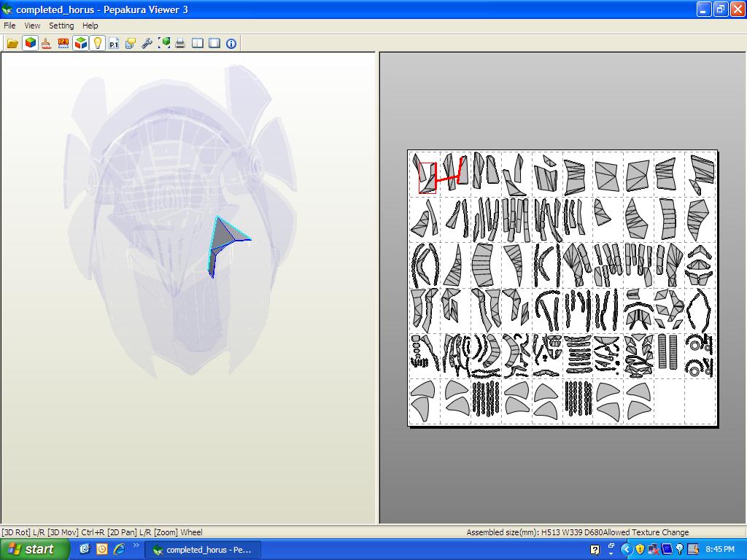The image size is (747, 560).
Task: Click the yellow security shield tray icon
Action: point(640,550)
